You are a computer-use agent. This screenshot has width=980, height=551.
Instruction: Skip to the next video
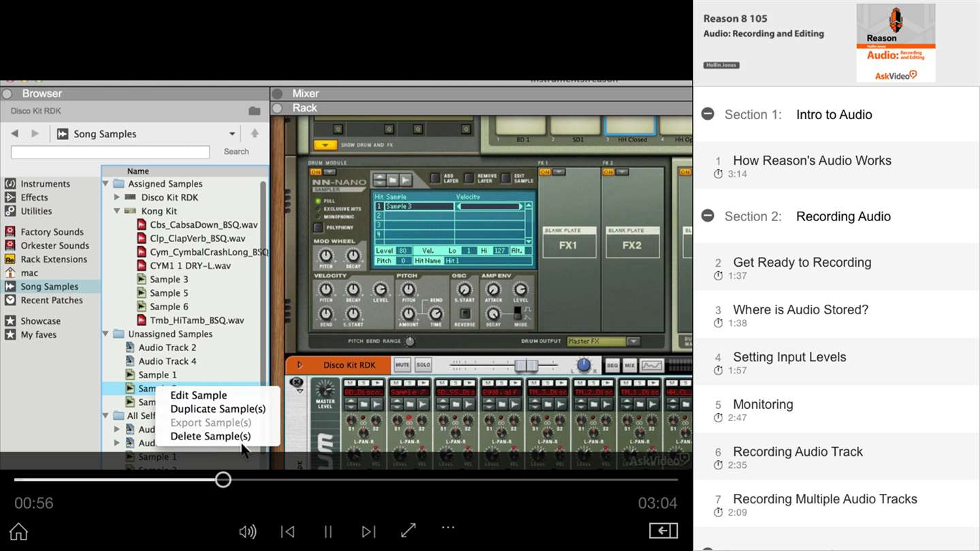[x=368, y=531]
